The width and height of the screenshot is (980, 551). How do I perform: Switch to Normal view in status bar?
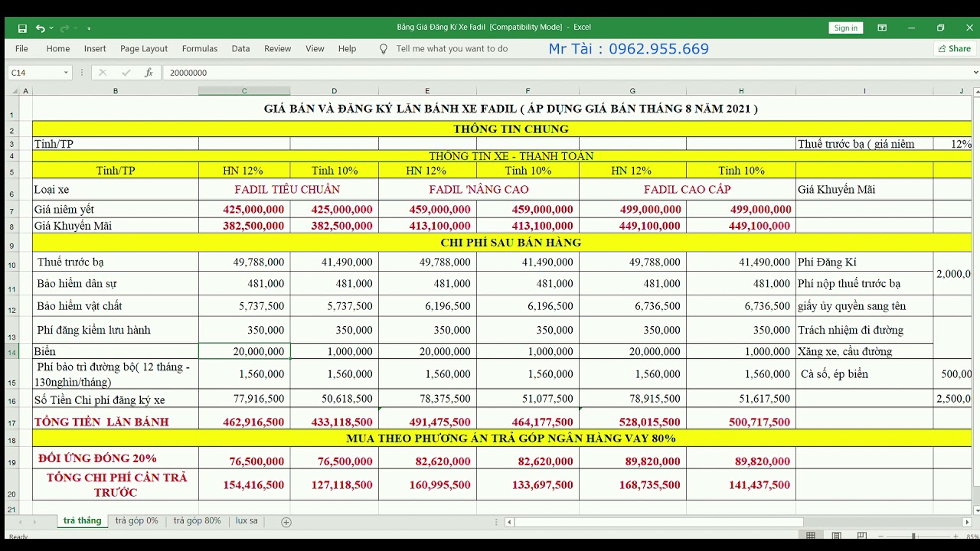point(811,536)
